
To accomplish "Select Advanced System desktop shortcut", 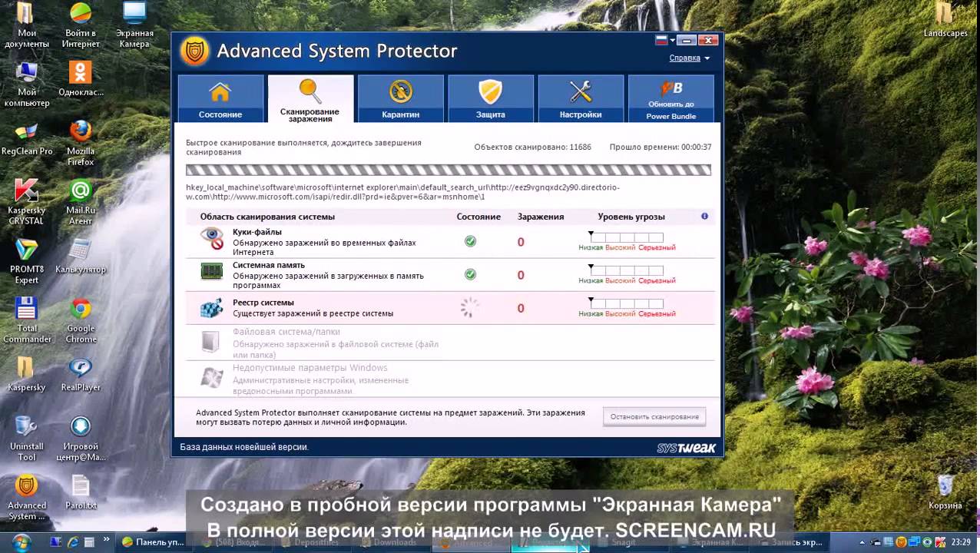I will tap(27, 498).
